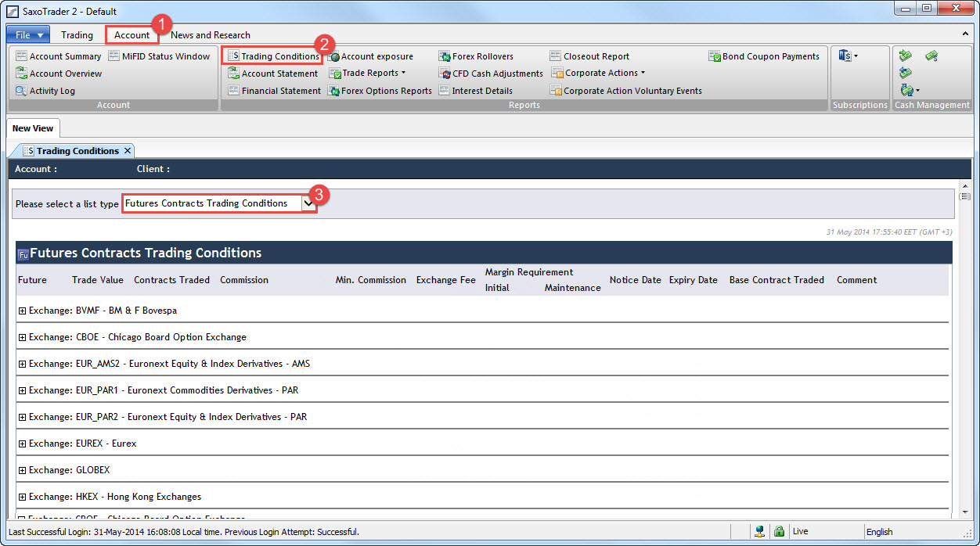Screen dimensions: 980x546
Task: Click the Maintenance margin sub-header
Action: click(573, 288)
